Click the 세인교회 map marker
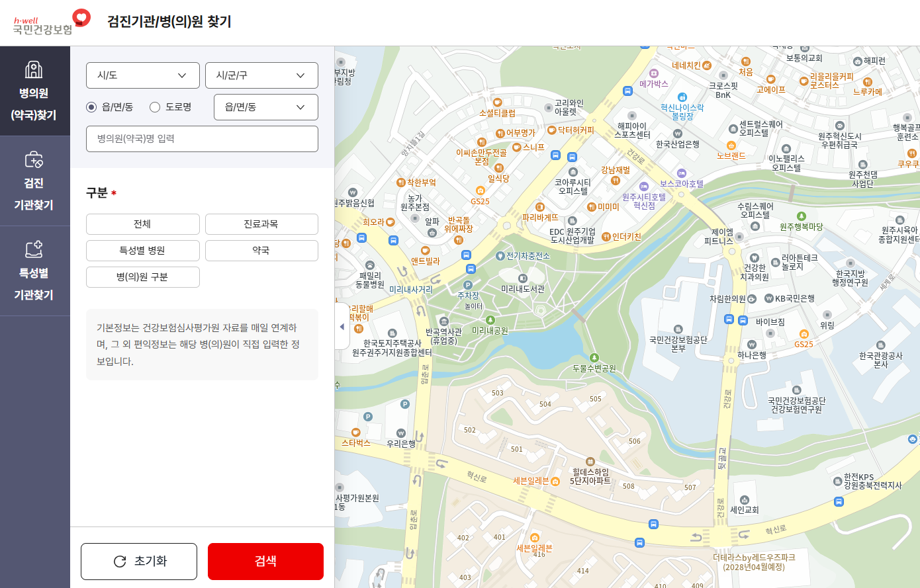 (744, 500)
